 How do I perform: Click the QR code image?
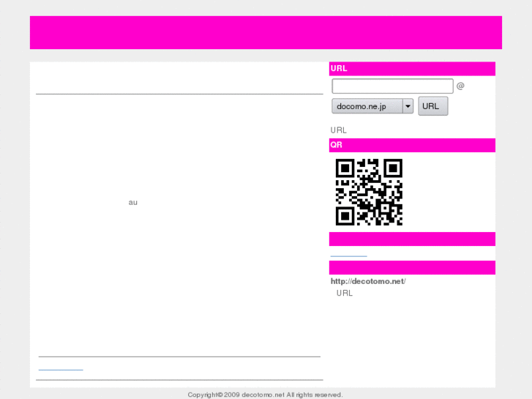click(x=369, y=193)
